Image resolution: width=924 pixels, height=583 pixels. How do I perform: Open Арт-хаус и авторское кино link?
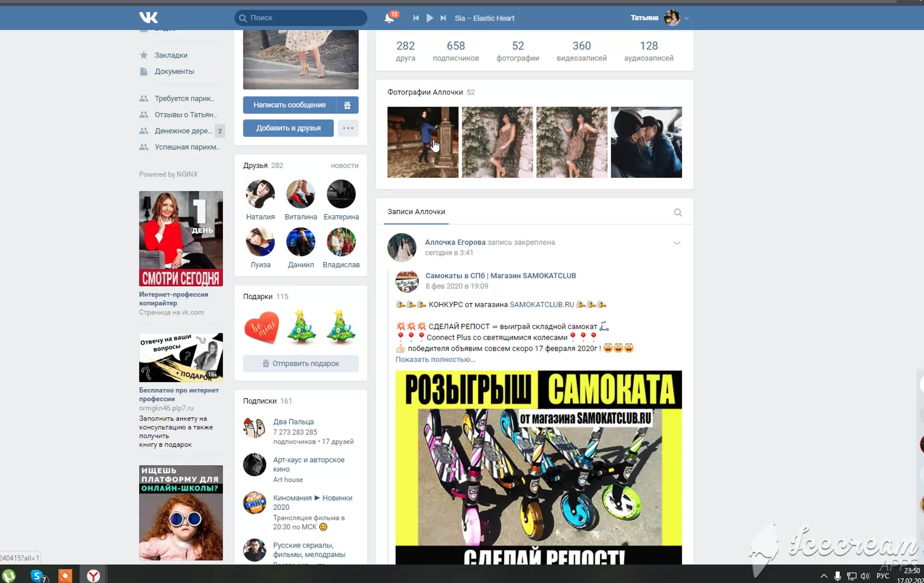(x=309, y=464)
